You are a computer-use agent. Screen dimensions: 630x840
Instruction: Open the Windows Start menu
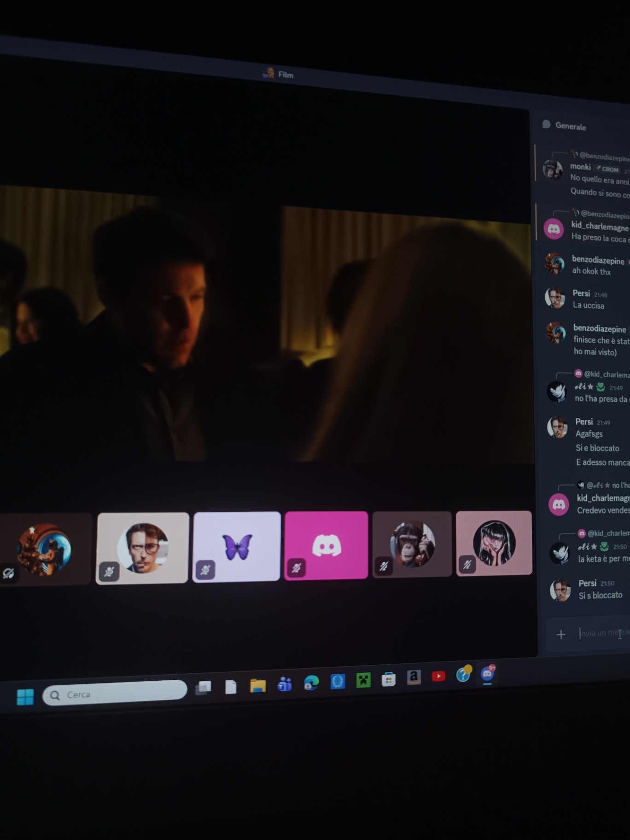point(25,697)
